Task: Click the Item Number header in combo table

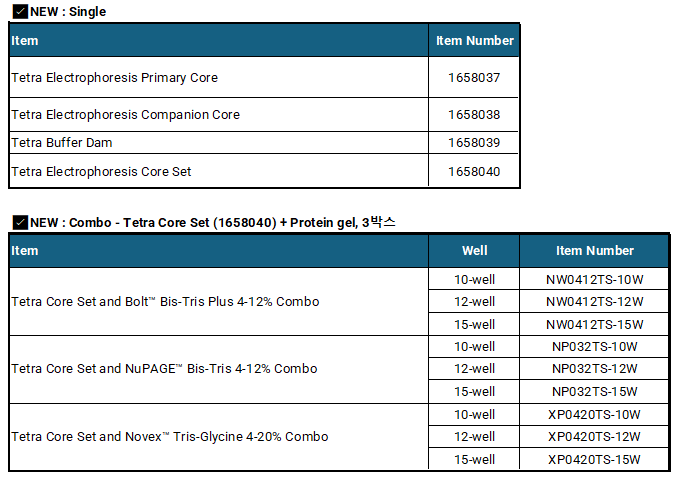Action: click(x=594, y=251)
